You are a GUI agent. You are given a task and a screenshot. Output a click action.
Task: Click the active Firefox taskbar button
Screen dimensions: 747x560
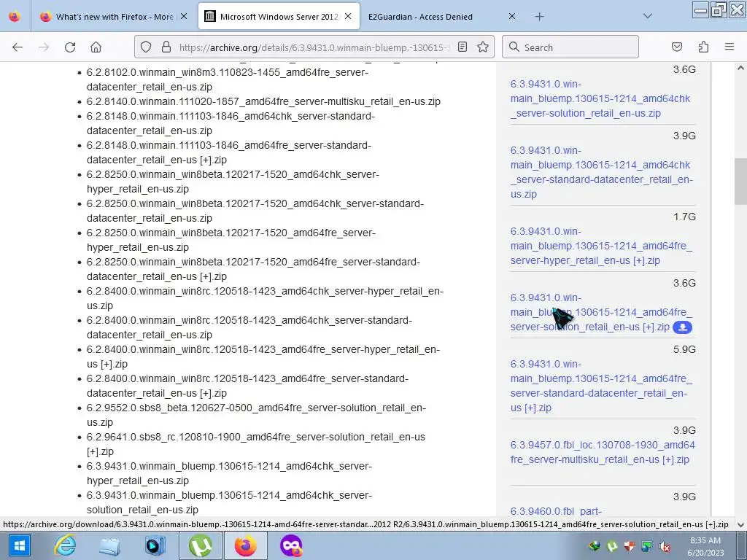[x=245, y=545]
